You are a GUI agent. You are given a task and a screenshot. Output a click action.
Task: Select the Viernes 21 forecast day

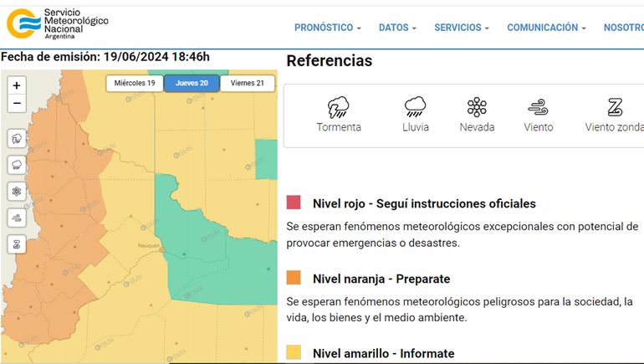[x=248, y=83]
